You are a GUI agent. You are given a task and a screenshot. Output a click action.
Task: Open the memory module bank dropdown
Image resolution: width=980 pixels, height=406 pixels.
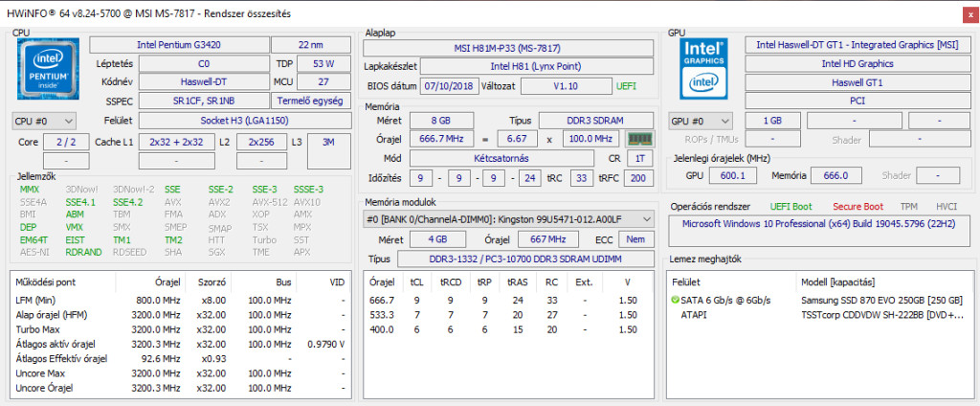509,219
